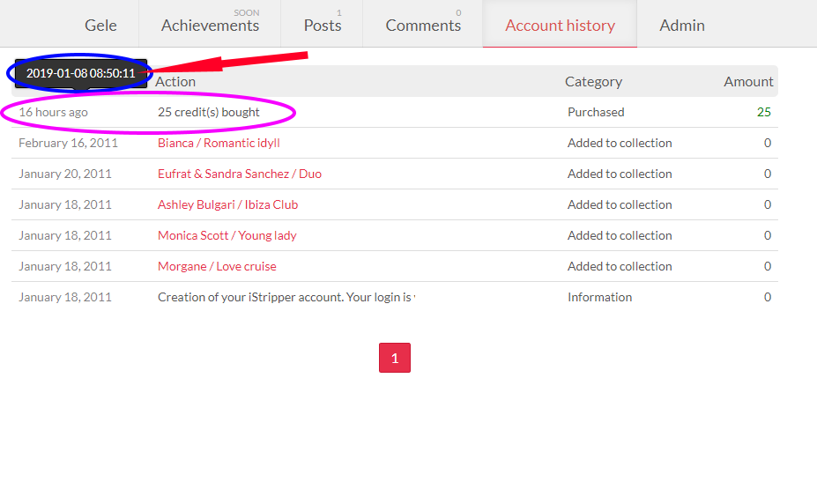Open the Comments tab

click(x=423, y=25)
